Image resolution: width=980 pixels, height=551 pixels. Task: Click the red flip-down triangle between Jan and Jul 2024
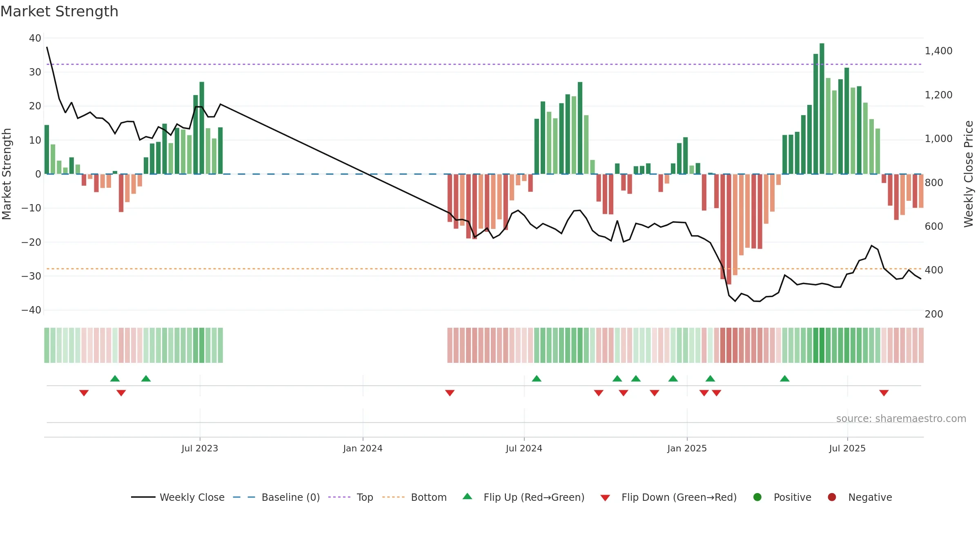pyautogui.click(x=450, y=393)
